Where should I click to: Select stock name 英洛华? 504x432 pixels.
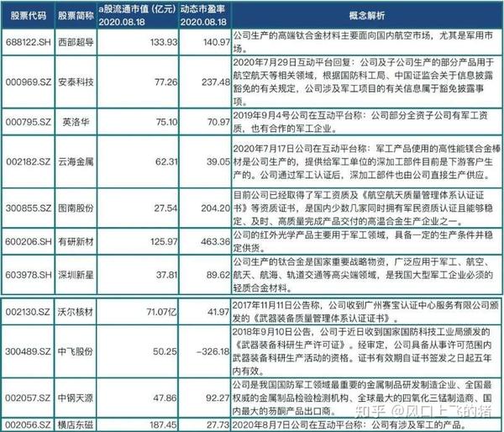[76, 122]
